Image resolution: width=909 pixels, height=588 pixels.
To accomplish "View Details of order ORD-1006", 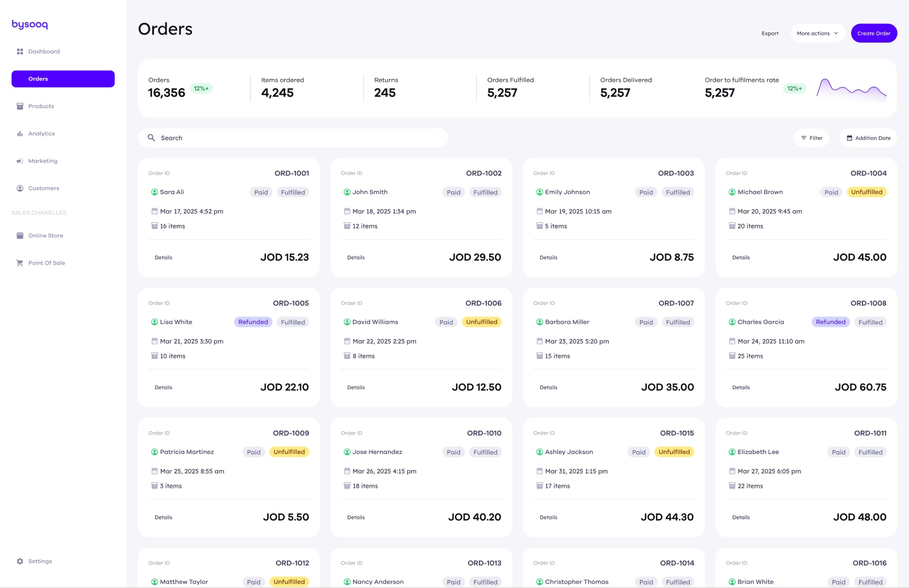I will [356, 387].
